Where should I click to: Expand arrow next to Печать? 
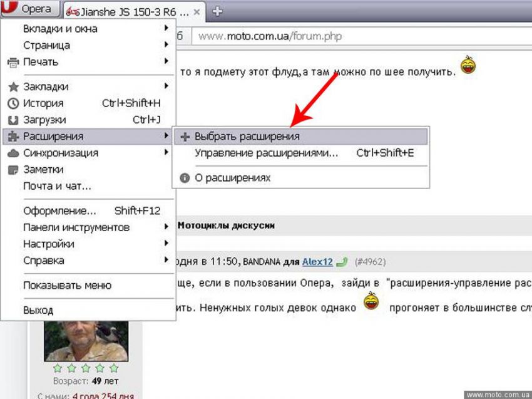(166, 61)
